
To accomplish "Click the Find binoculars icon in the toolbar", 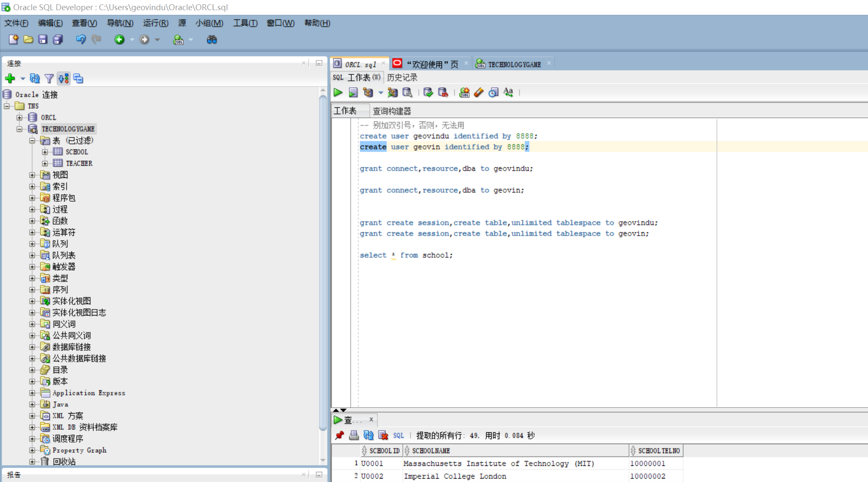I will (x=211, y=39).
